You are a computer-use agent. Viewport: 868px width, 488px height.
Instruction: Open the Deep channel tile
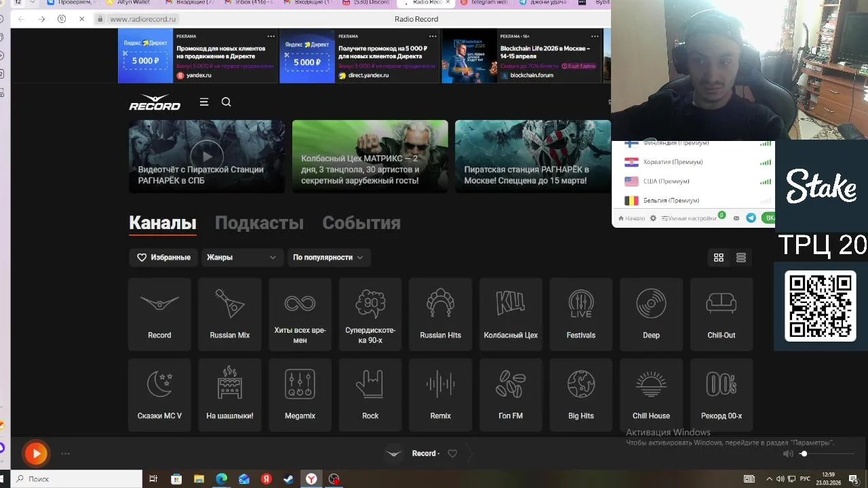651,314
